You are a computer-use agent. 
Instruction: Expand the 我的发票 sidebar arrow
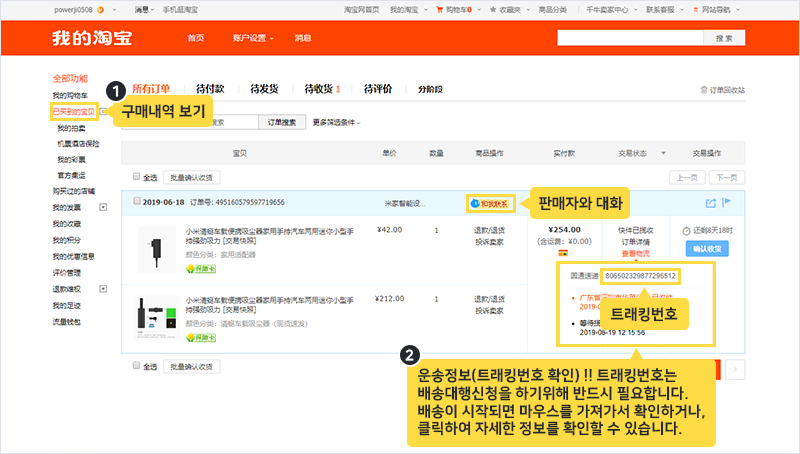tap(103, 207)
